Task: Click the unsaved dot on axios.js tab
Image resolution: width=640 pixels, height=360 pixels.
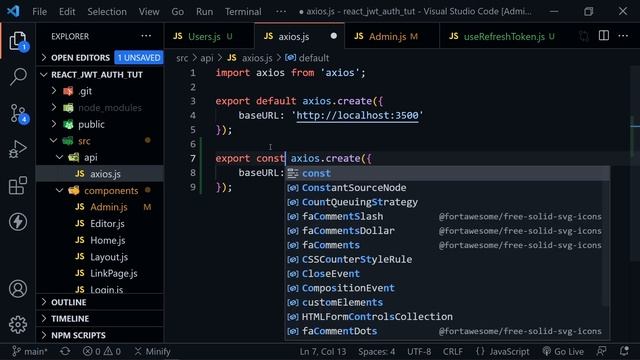Action: point(333,36)
